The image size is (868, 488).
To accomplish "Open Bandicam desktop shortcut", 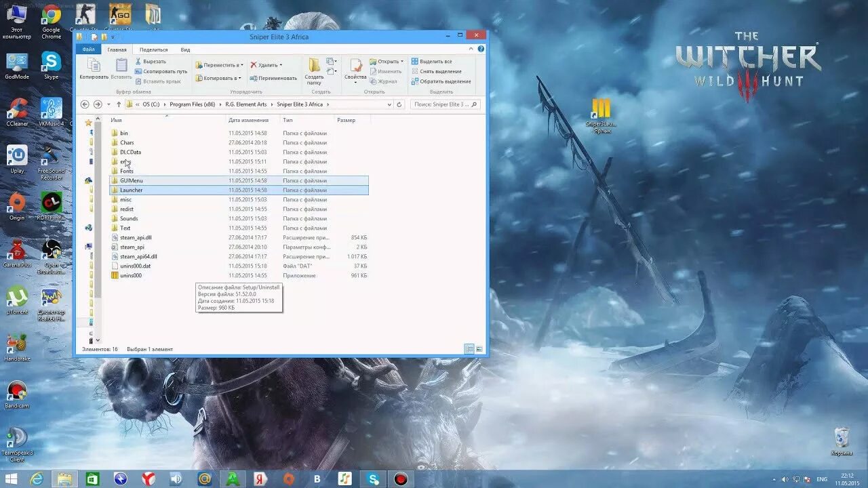I will point(17,395).
